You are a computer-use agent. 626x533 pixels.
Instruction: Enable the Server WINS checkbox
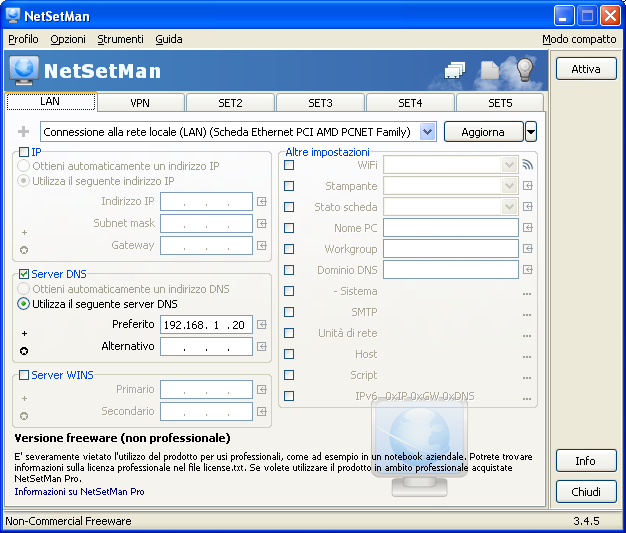pos(24,375)
